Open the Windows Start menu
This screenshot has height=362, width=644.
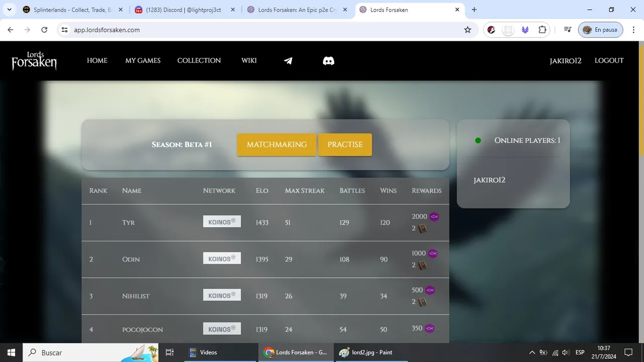click(11, 352)
